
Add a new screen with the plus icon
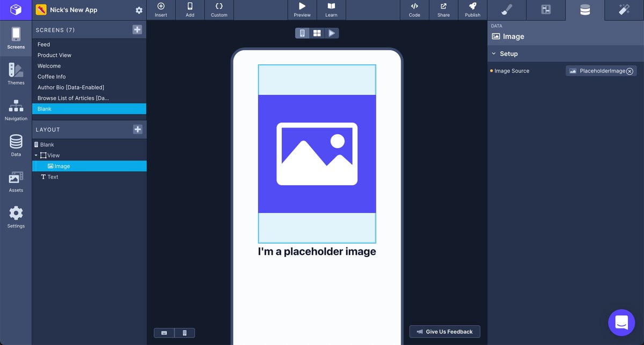137,30
